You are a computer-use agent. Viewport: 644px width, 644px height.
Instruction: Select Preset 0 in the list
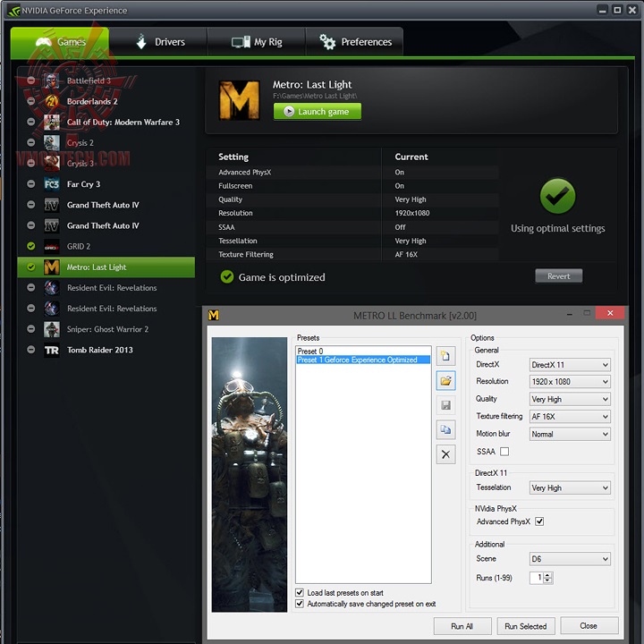click(362, 352)
